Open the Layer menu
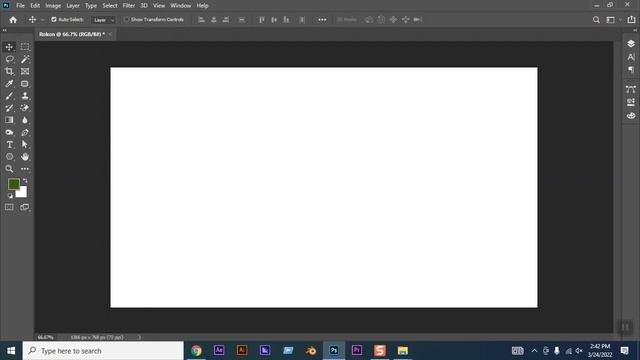The width and height of the screenshot is (640, 360). tap(73, 6)
